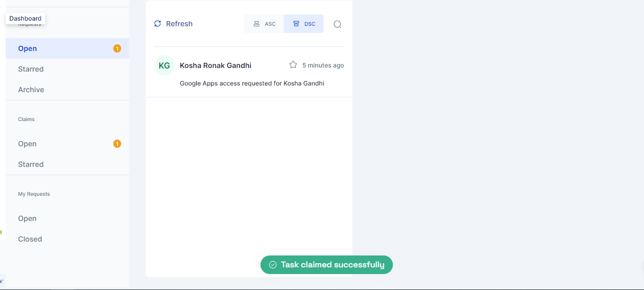View Starred items under Claims
644x290 pixels.
[31, 164]
